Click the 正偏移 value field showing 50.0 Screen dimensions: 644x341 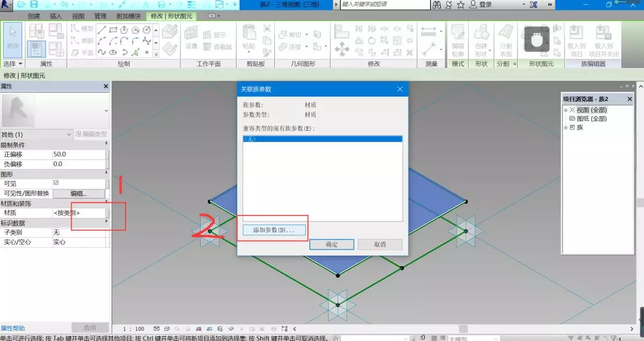tap(78, 154)
